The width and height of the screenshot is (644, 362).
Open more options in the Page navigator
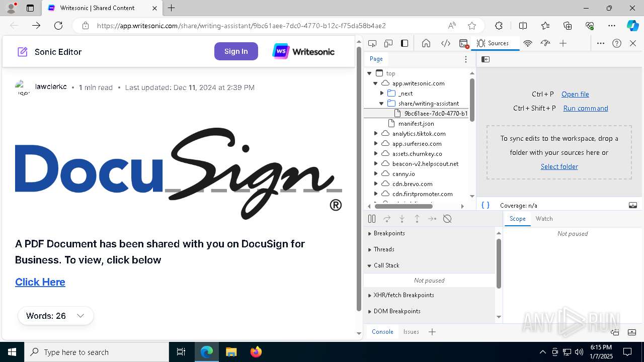point(466,59)
